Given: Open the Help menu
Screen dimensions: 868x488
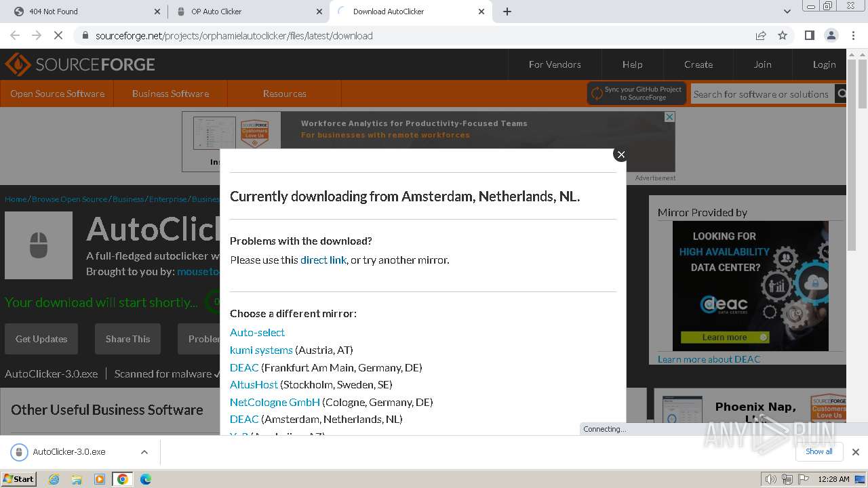Looking at the screenshot, I should pos(632,64).
